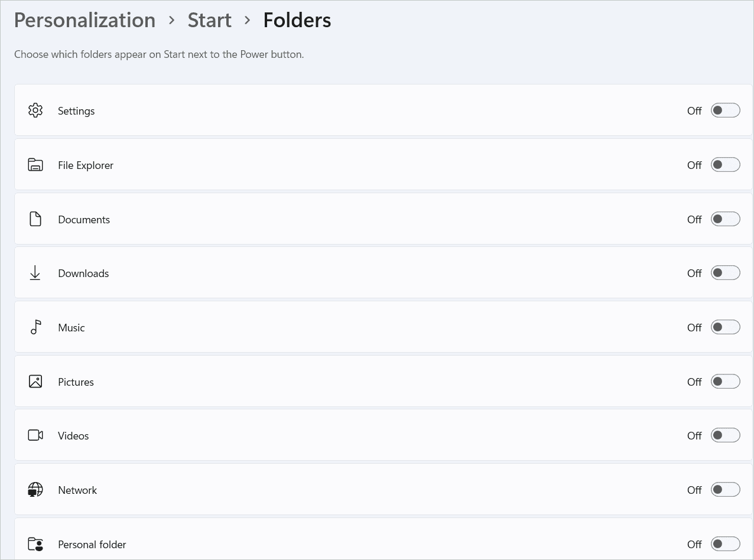Click the Network globe icon
Image resolution: width=754 pixels, height=560 pixels.
tap(35, 490)
